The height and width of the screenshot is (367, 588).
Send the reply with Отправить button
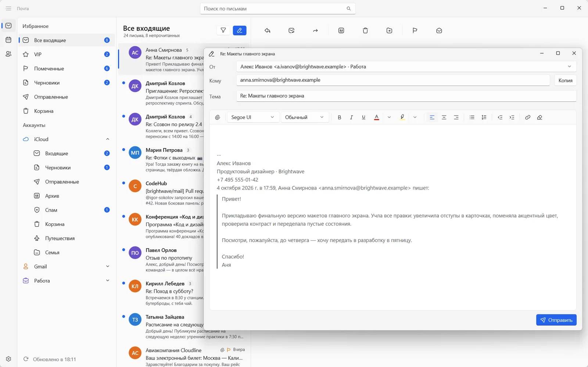pyautogui.click(x=556, y=320)
